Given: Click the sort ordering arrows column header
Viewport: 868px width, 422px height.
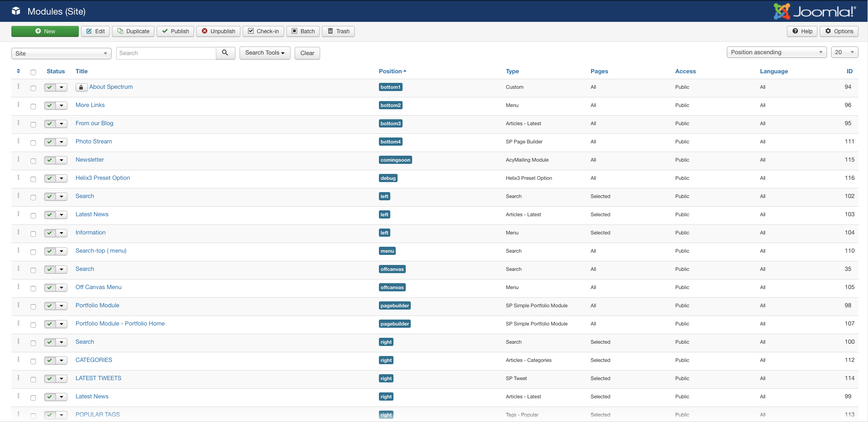Looking at the screenshot, I should tap(18, 71).
